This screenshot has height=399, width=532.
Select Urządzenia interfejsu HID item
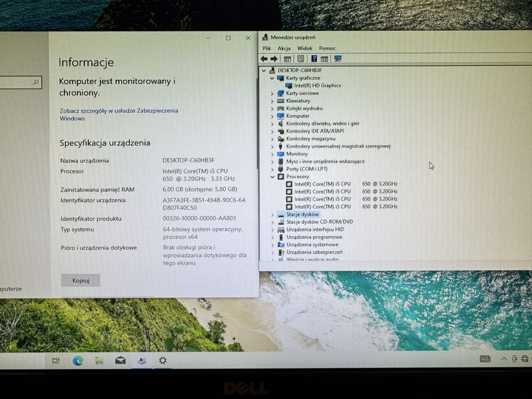315,229
